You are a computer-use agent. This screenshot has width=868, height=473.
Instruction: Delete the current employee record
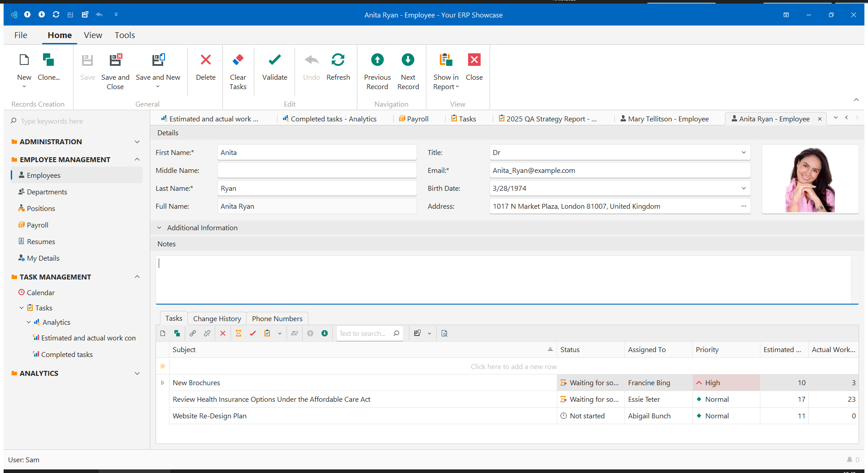point(205,60)
